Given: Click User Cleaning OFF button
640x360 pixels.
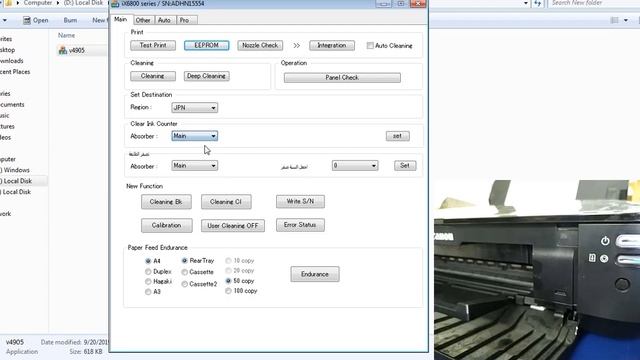Looking at the screenshot, I should (x=233, y=226).
